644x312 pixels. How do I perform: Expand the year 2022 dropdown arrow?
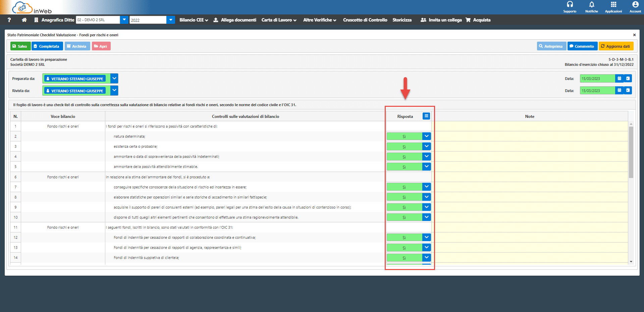pyautogui.click(x=171, y=20)
